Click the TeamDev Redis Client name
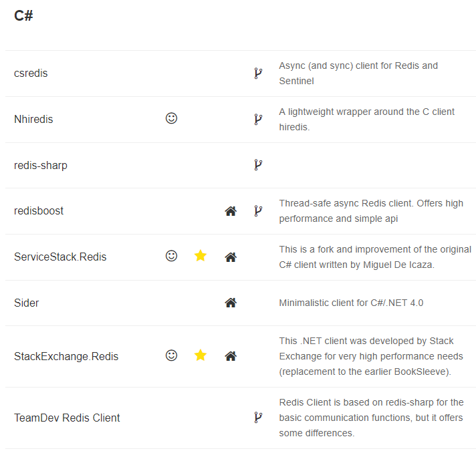The image size is (476, 453). [x=67, y=418]
